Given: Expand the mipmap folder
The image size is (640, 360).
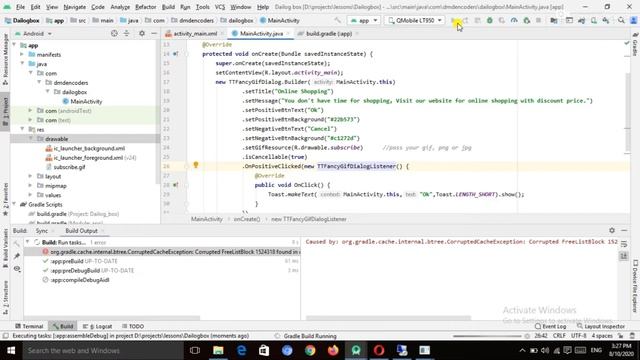Looking at the screenshot, I should [x=31, y=186].
